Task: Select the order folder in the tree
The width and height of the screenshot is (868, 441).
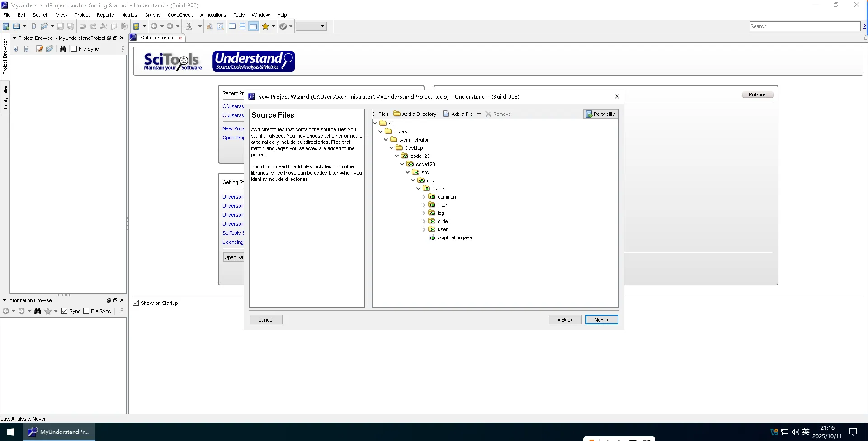Action: (443, 221)
